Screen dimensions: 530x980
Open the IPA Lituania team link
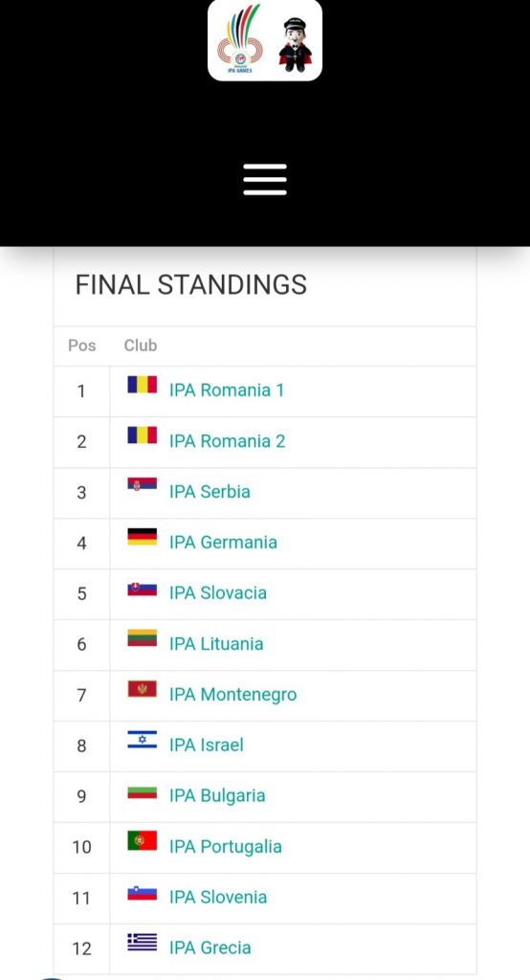(216, 644)
